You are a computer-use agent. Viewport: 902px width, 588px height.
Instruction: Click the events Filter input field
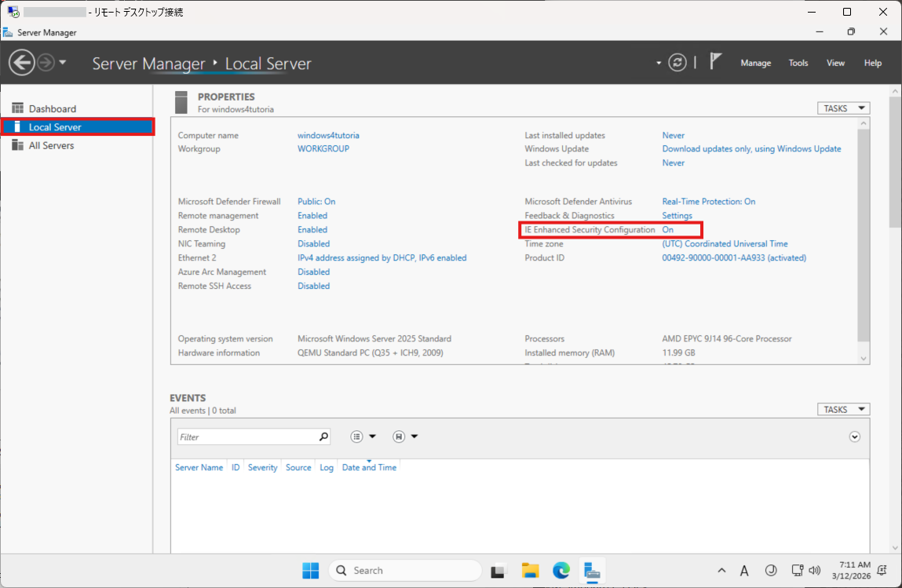246,436
